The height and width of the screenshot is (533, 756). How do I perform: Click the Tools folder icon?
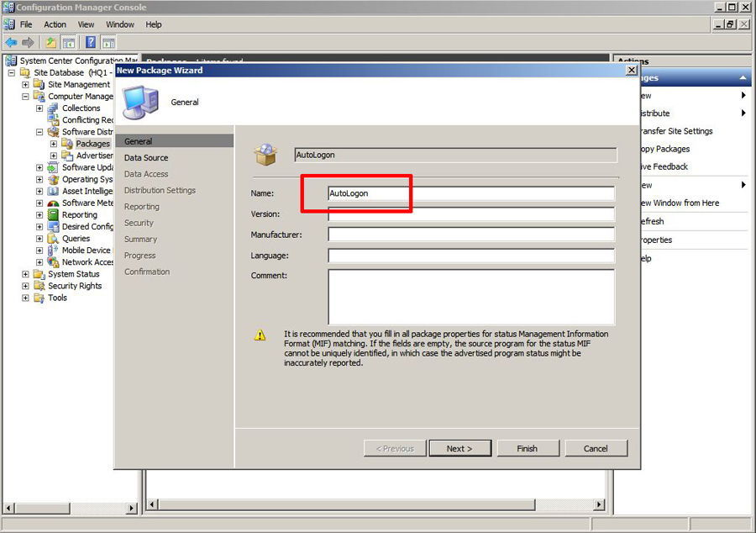click(39, 298)
